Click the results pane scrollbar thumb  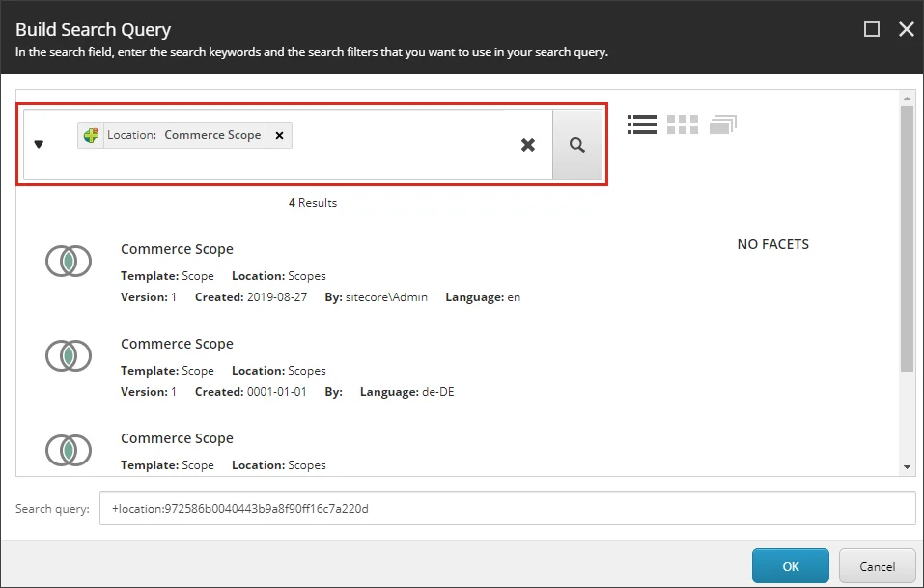click(x=907, y=238)
